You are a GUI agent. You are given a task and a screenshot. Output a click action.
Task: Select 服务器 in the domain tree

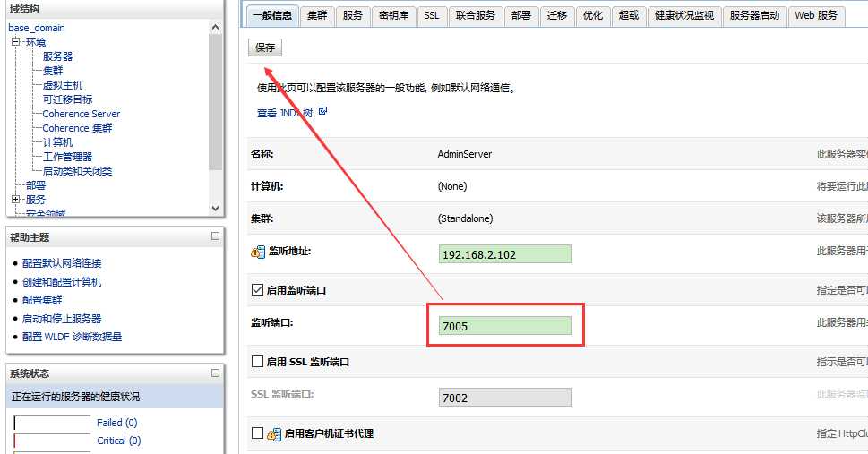point(57,56)
